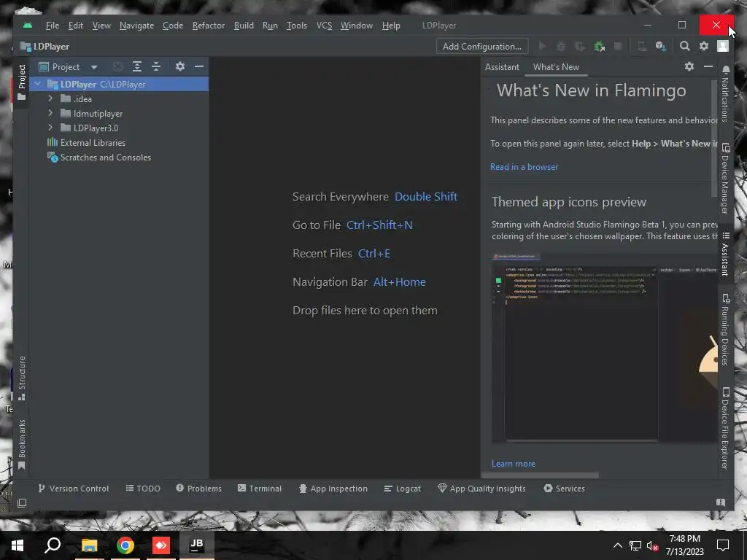The height and width of the screenshot is (560, 747).
Task: Open App Quality Insights tool window
Action: (x=481, y=489)
